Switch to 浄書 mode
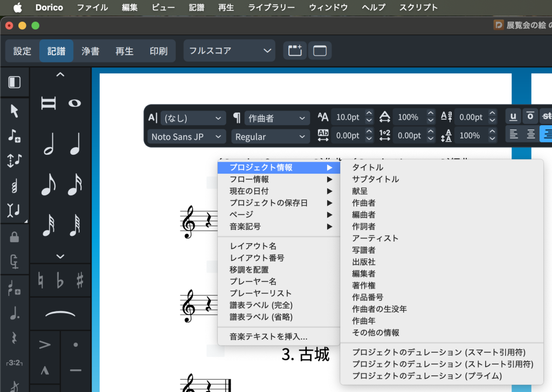Viewport: 552px width, 392px height. pyautogui.click(x=90, y=51)
